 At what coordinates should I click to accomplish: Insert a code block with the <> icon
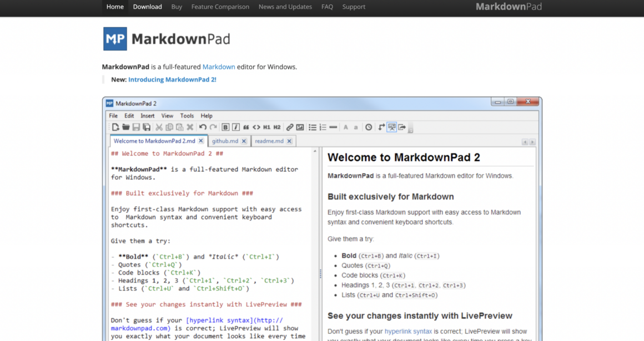click(x=256, y=127)
